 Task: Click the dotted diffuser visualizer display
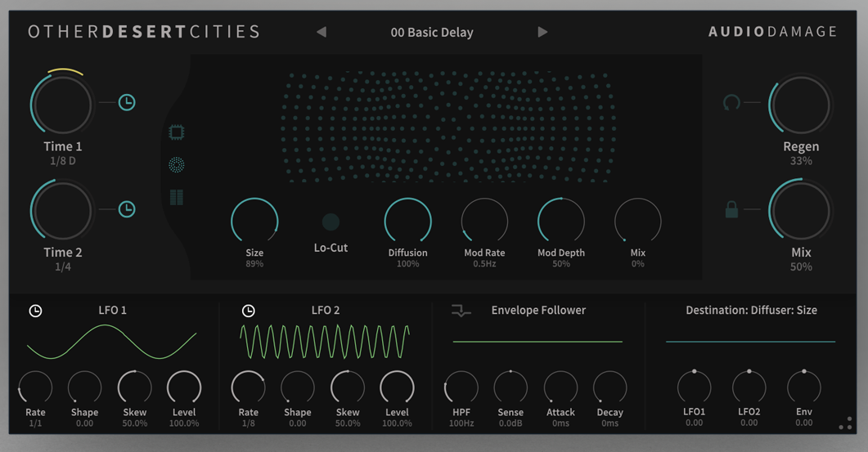click(448, 127)
